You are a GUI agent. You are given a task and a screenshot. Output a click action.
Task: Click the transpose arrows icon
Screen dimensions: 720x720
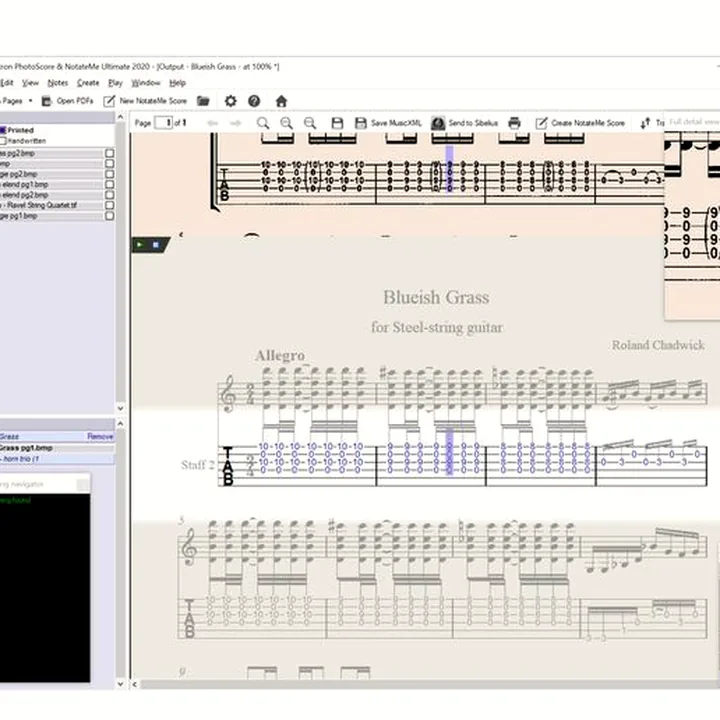(645, 123)
